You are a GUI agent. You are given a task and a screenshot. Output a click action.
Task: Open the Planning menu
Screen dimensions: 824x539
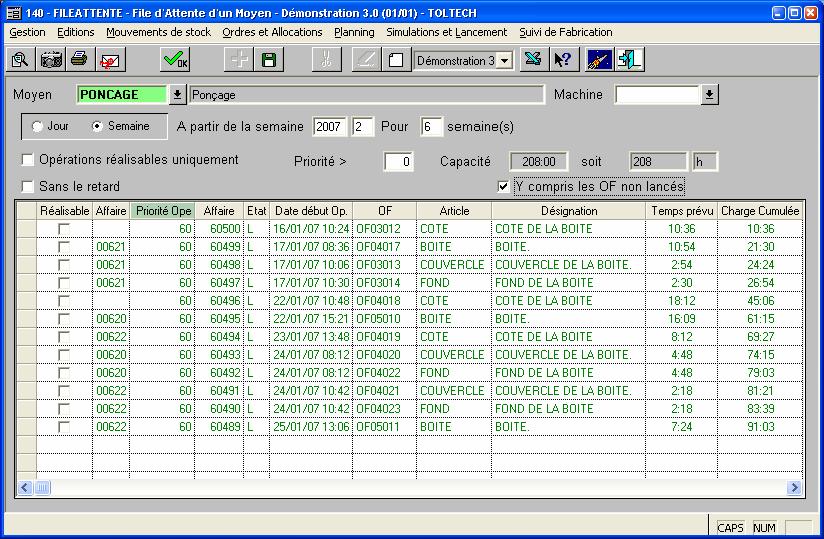click(354, 32)
